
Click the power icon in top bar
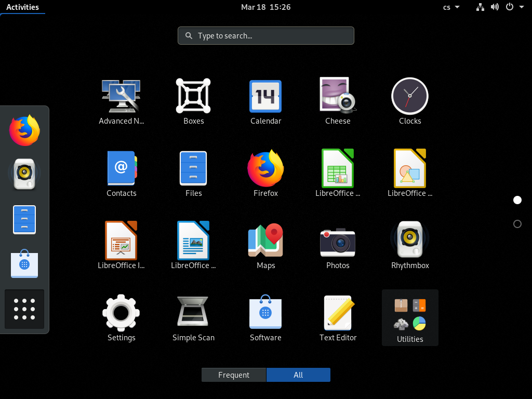(x=510, y=7)
